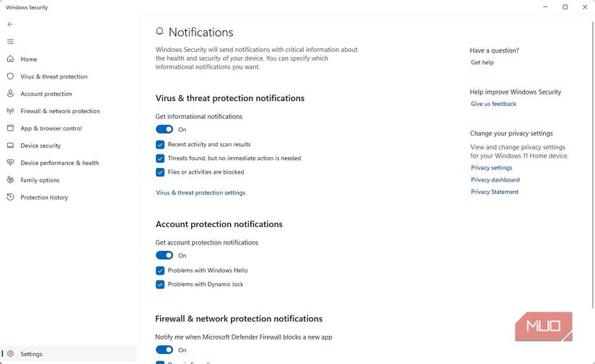Open Device performance & health heart icon
Image resolution: width=595 pixels, height=364 pixels.
click(x=10, y=163)
